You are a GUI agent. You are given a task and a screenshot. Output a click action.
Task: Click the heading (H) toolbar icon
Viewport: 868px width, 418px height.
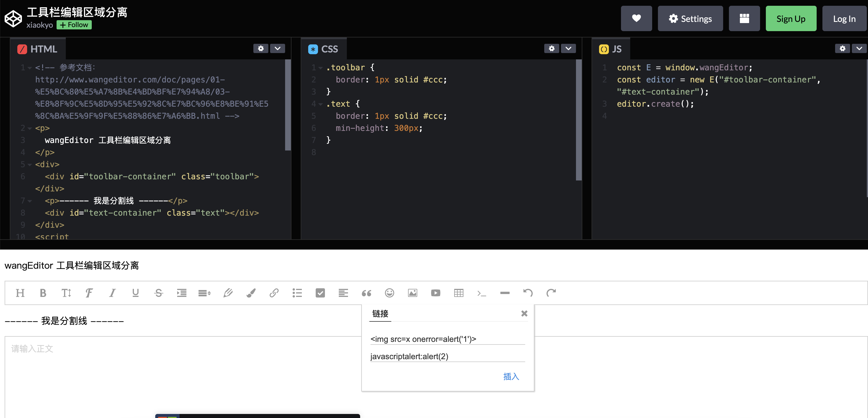point(20,293)
